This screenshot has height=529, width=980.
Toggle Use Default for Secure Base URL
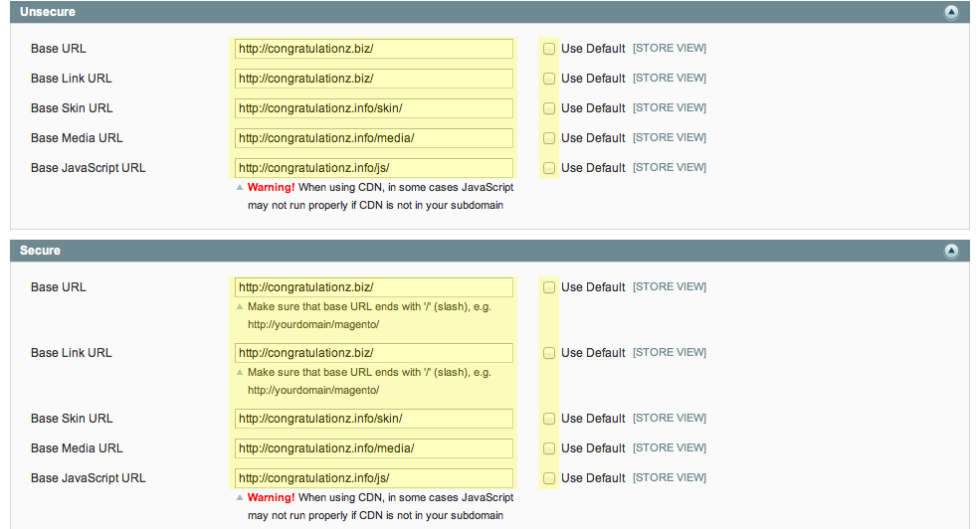549,287
